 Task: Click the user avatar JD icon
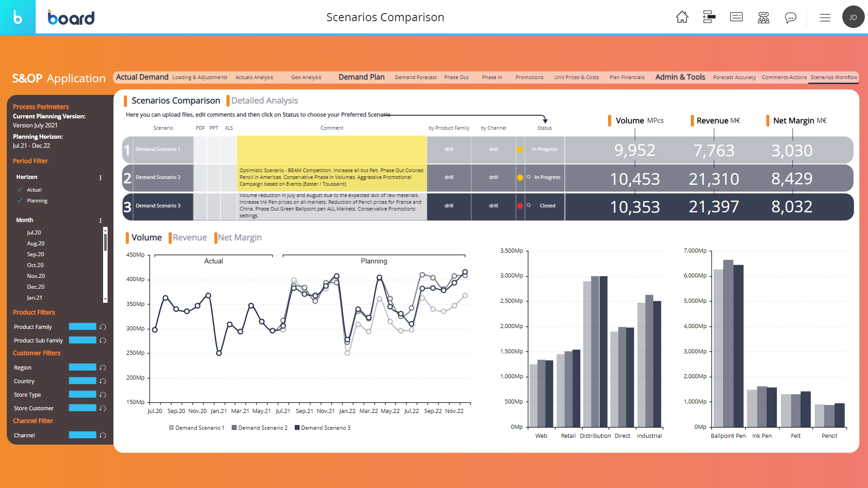[x=853, y=17]
